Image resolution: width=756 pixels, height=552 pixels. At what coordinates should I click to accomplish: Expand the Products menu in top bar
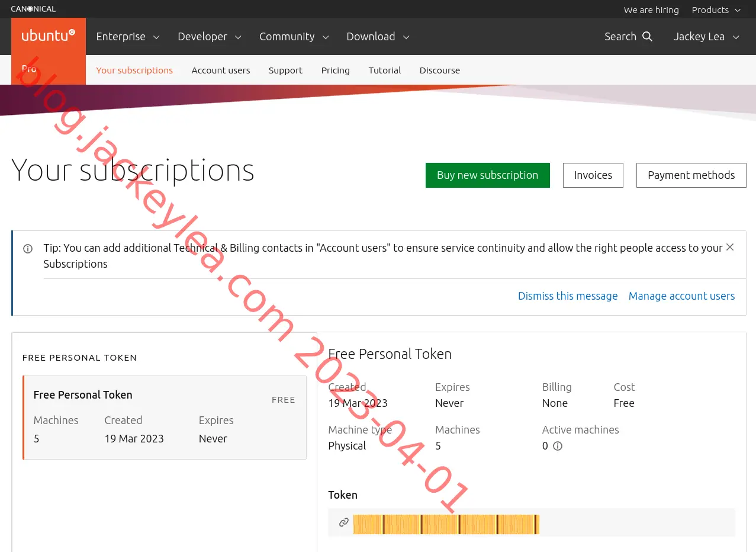(716, 10)
